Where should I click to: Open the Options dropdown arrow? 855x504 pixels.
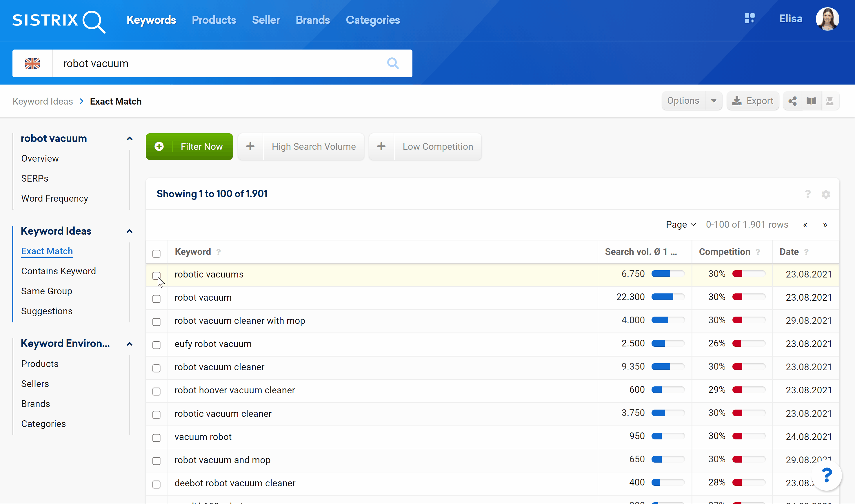click(x=714, y=101)
